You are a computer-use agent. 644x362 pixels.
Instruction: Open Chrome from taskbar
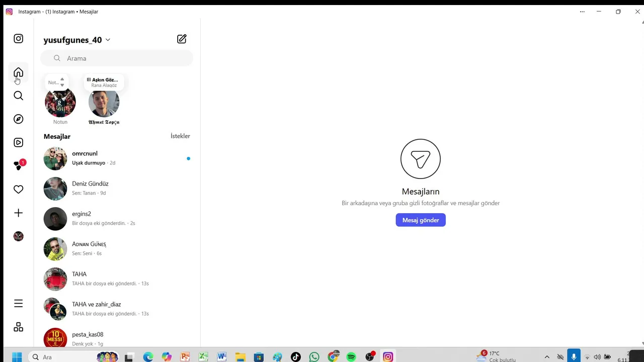click(x=333, y=356)
